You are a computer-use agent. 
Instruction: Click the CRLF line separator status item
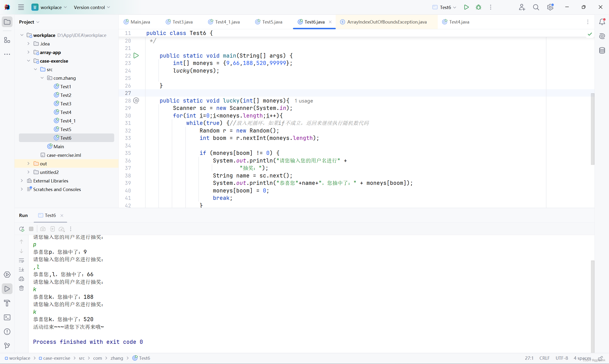click(545, 358)
